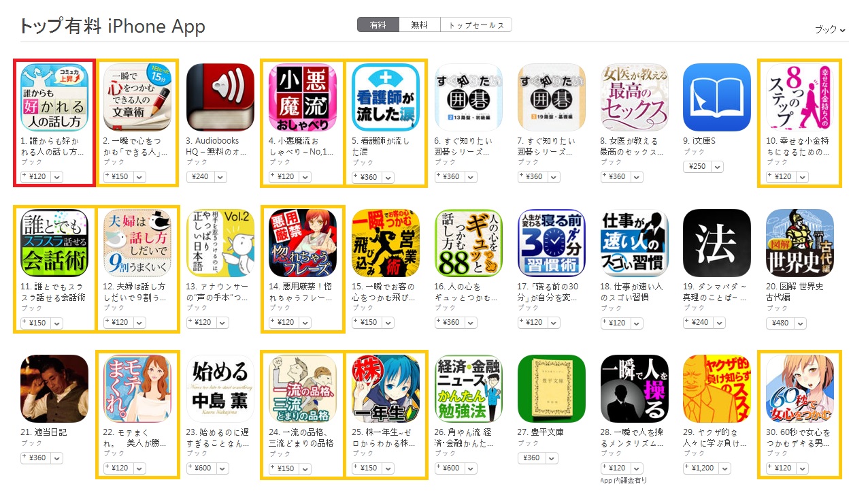The width and height of the screenshot is (868, 497).
Task: Switch to the トップセールス segment
Action: click(x=476, y=25)
